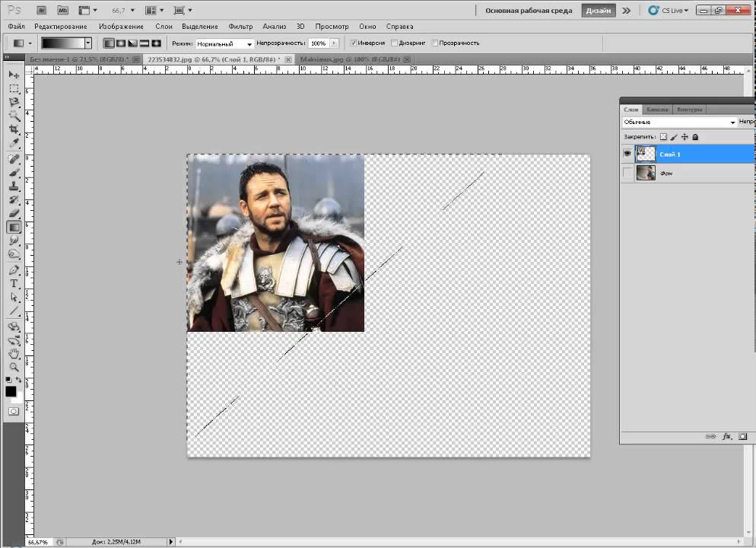Open the Фильтр menu
The image size is (756, 548).
tap(240, 27)
